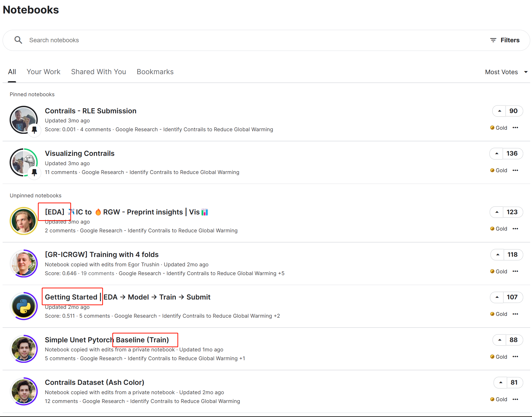
Task: Open three-dot menu for Getting Started notebook
Action: pos(515,314)
